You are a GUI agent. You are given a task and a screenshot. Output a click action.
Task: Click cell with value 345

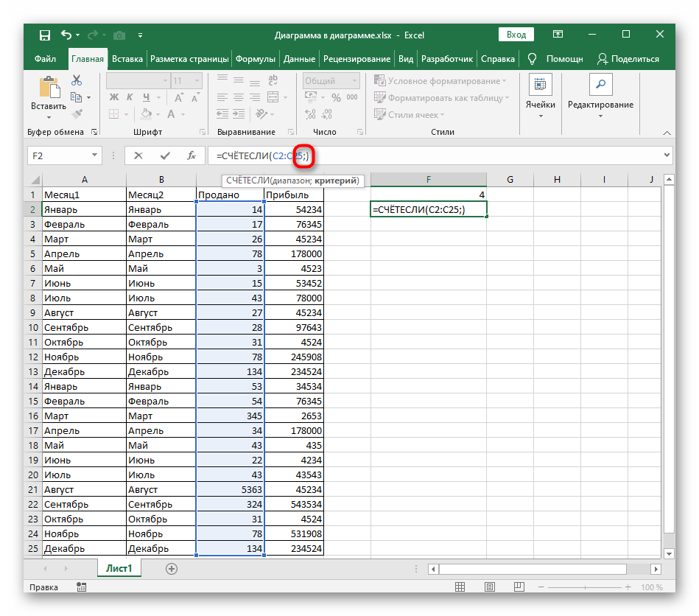230,416
